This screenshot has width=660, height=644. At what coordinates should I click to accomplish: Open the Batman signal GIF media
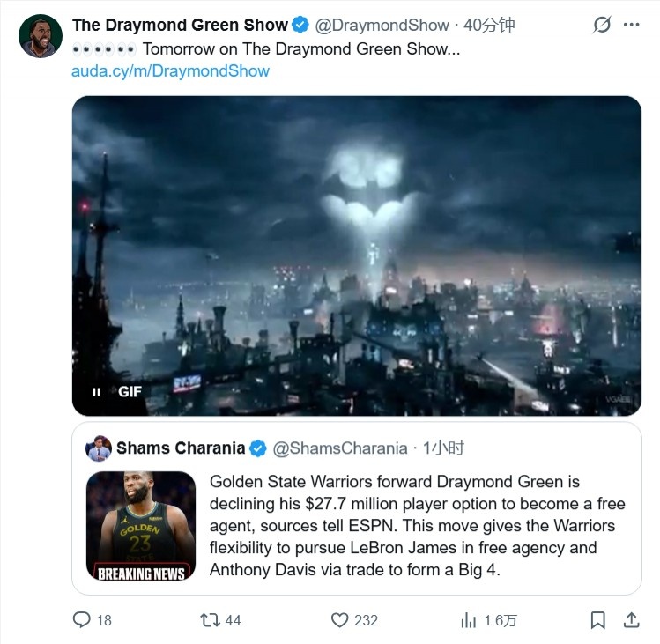(357, 255)
